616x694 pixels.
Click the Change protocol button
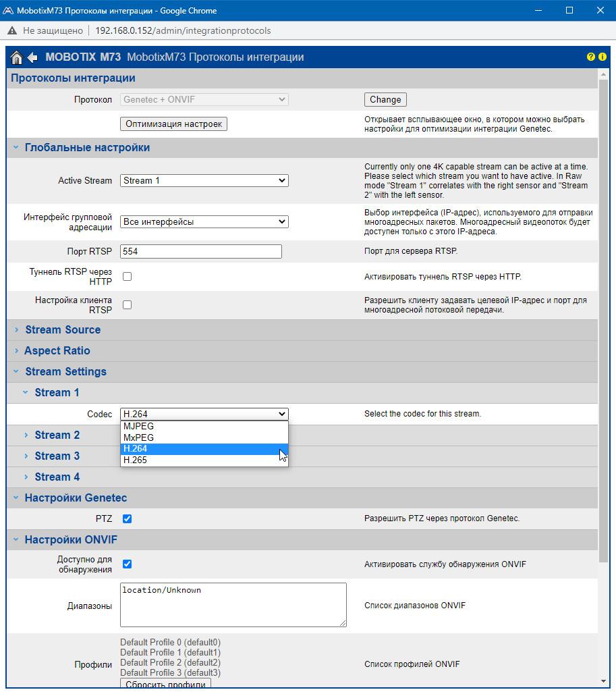[385, 100]
